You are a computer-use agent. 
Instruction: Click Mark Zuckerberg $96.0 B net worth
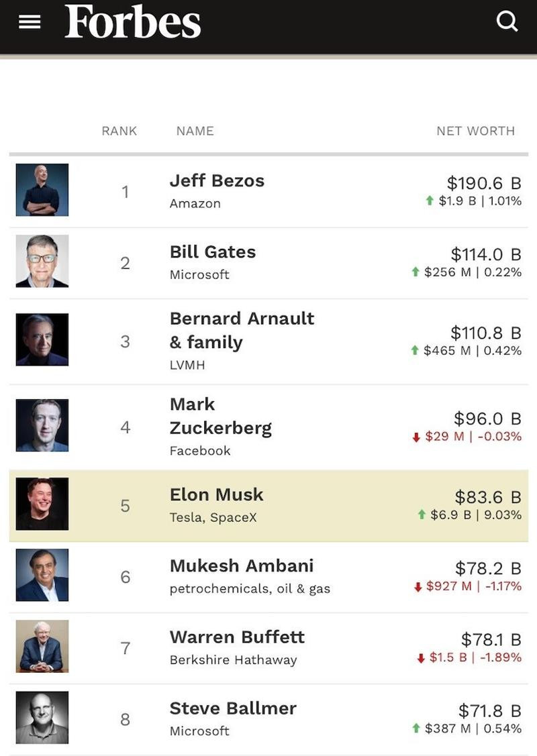point(487,419)
